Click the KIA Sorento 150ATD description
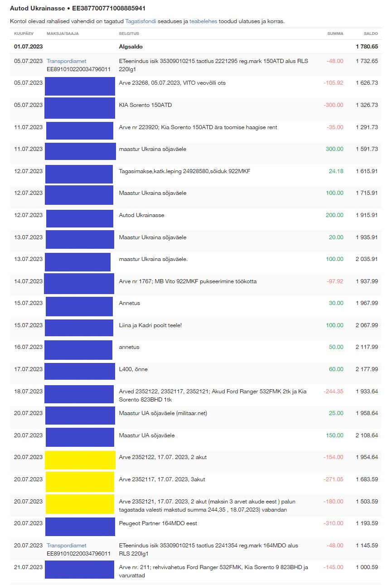 145,105
